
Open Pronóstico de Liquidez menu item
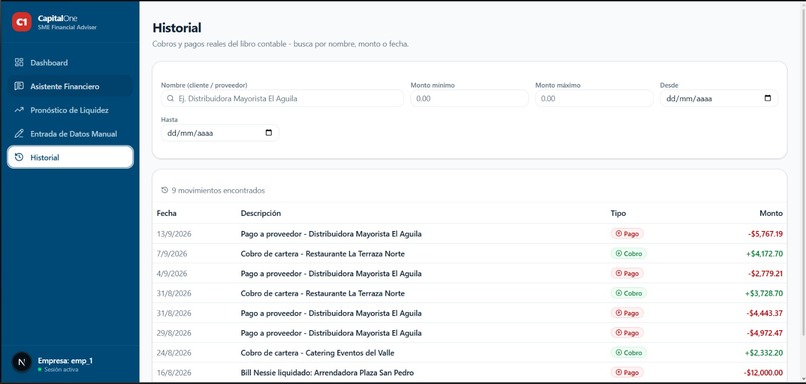[70, 109]
